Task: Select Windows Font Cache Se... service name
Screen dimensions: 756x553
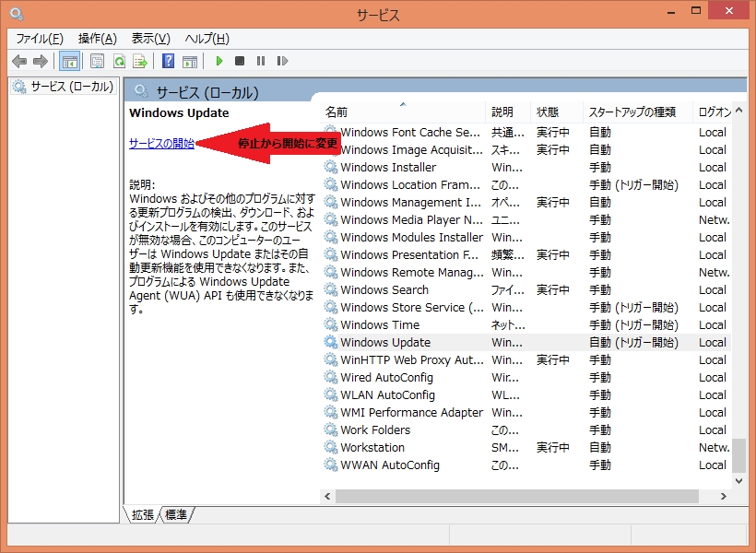Action: (x=410, y=132)
